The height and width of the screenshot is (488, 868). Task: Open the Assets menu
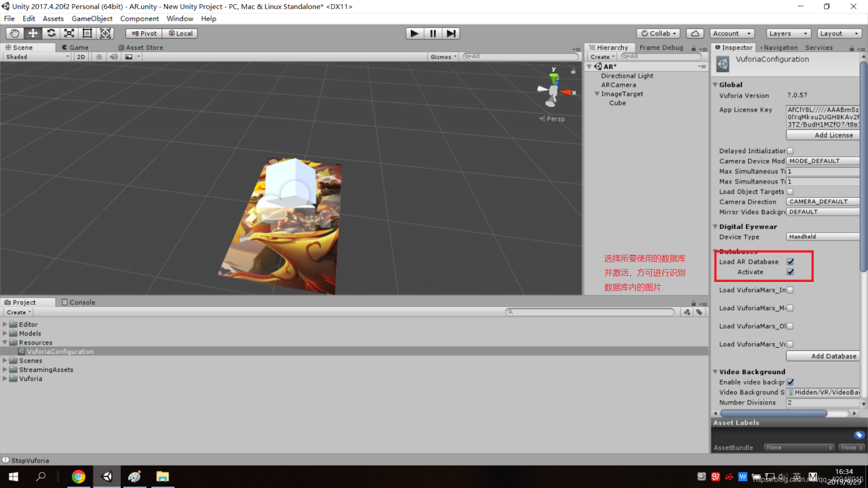click(54, 18)
